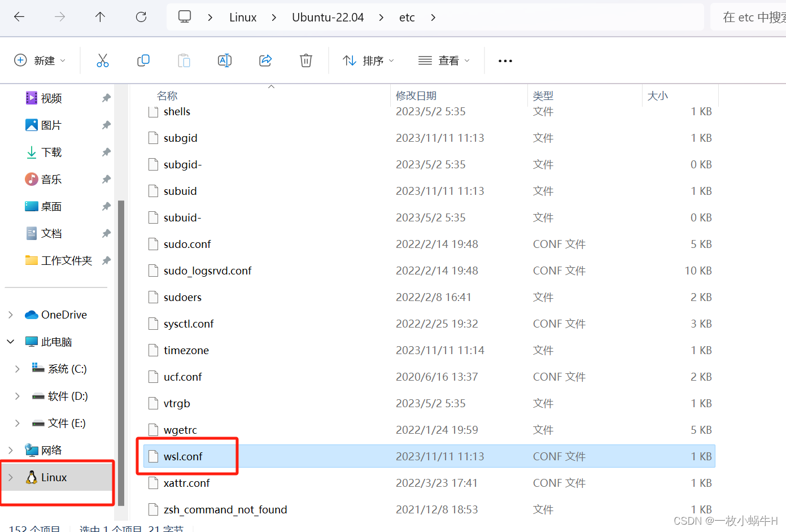Expand the 软件 (D:) drive node
Screen dimensions: 786x532
(x=18, y=396)
